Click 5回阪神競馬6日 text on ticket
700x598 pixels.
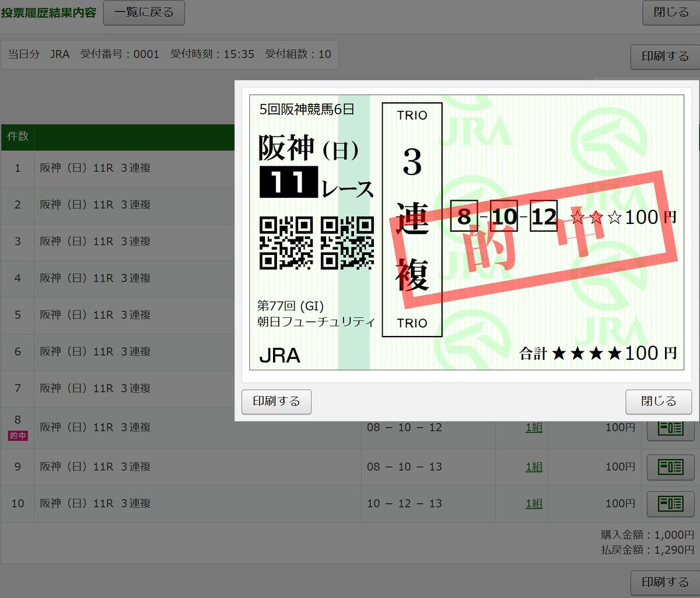pos(307,109)
